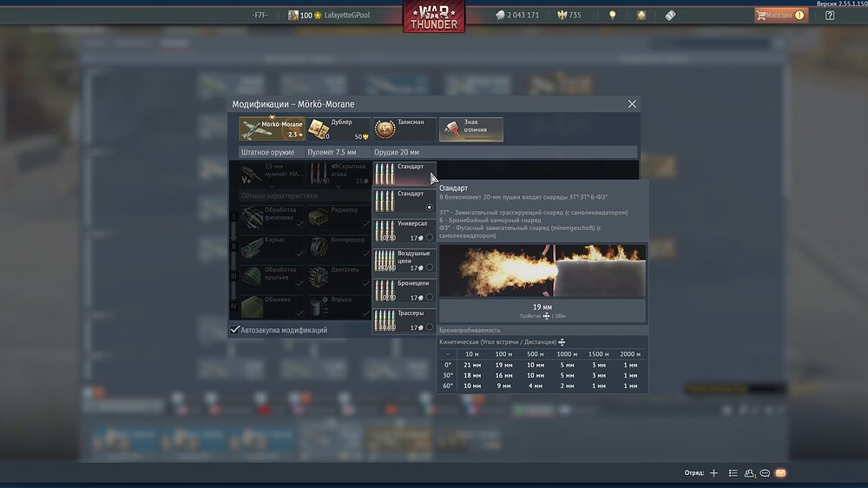Screen dimensions: 868x488
Task: Select the Орудие 20 мм column header
Action: [505, 152]
